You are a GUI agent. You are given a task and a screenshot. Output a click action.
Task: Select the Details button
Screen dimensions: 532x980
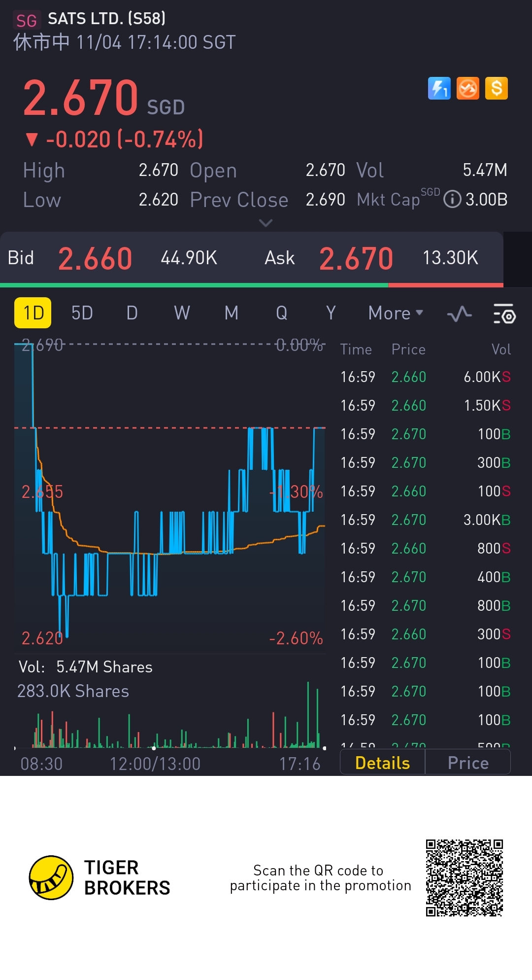point(382,763)
